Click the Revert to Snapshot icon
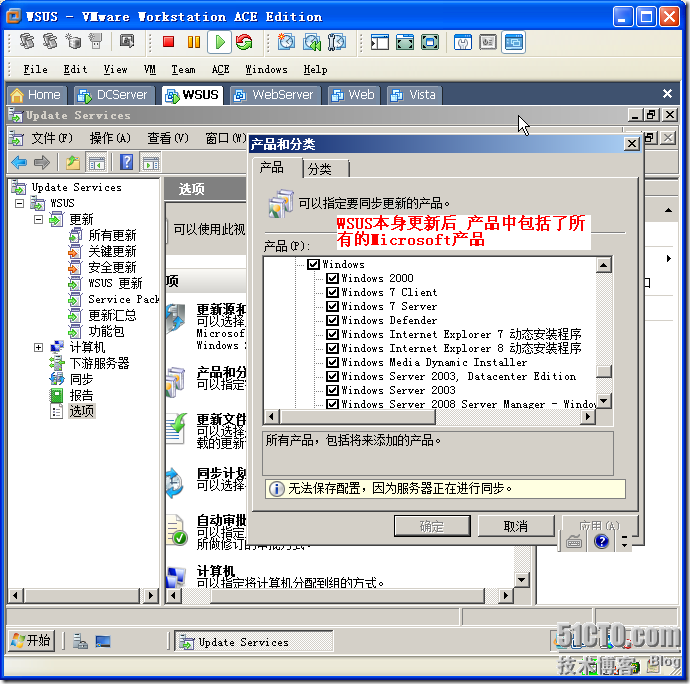 (312, 42)
